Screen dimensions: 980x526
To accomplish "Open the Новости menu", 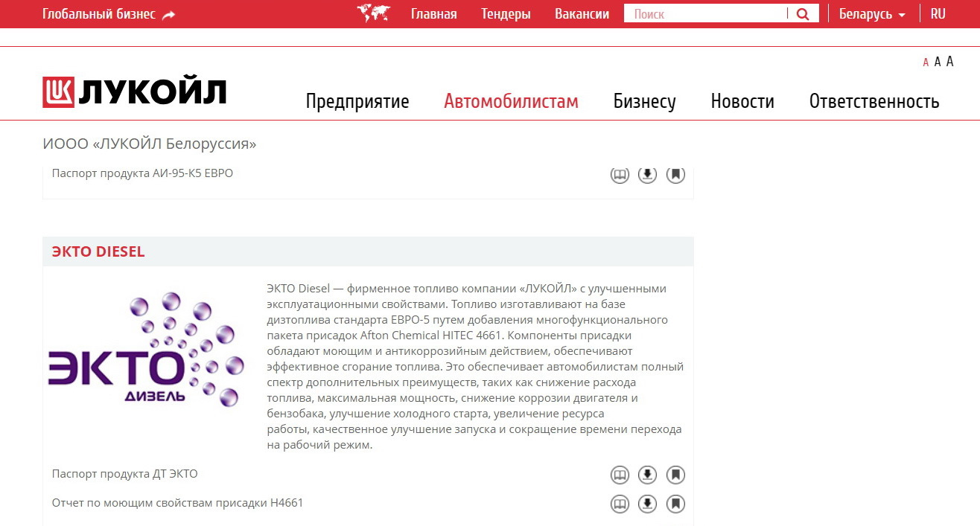I will pos(742,101).
